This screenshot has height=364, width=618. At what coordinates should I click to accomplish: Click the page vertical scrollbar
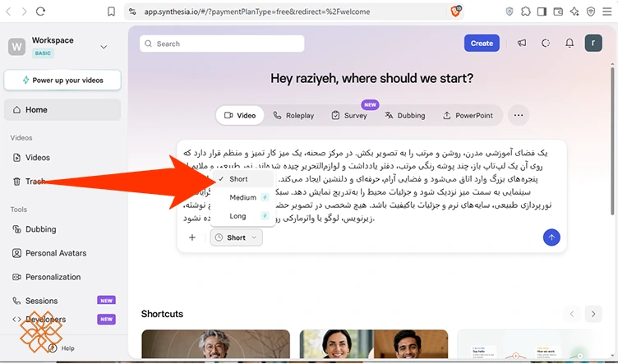pyautogui.click(x=612, y=141)
